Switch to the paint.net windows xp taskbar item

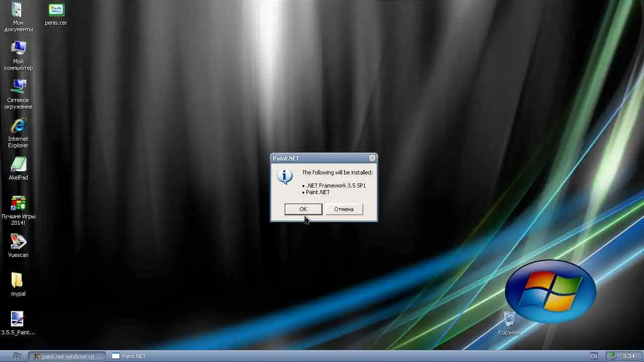tap(67, 356)
